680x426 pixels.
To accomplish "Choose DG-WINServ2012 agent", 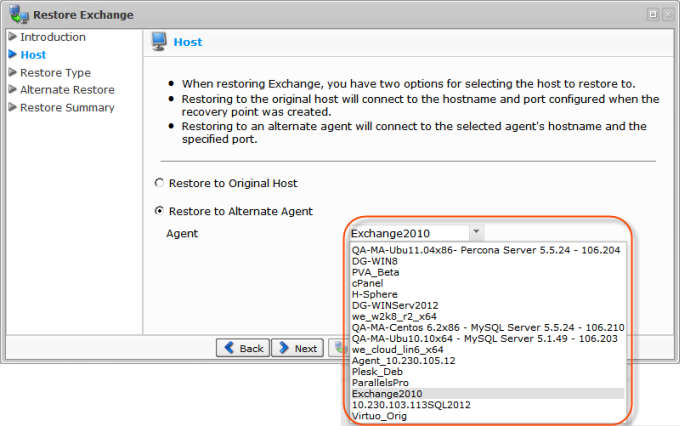I will [x=487, y=305].
